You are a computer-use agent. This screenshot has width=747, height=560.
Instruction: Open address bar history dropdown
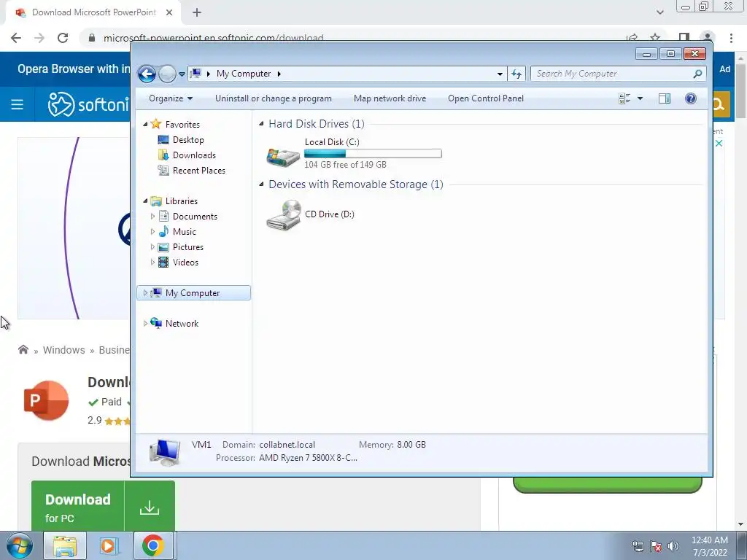[x=500, y=74]
